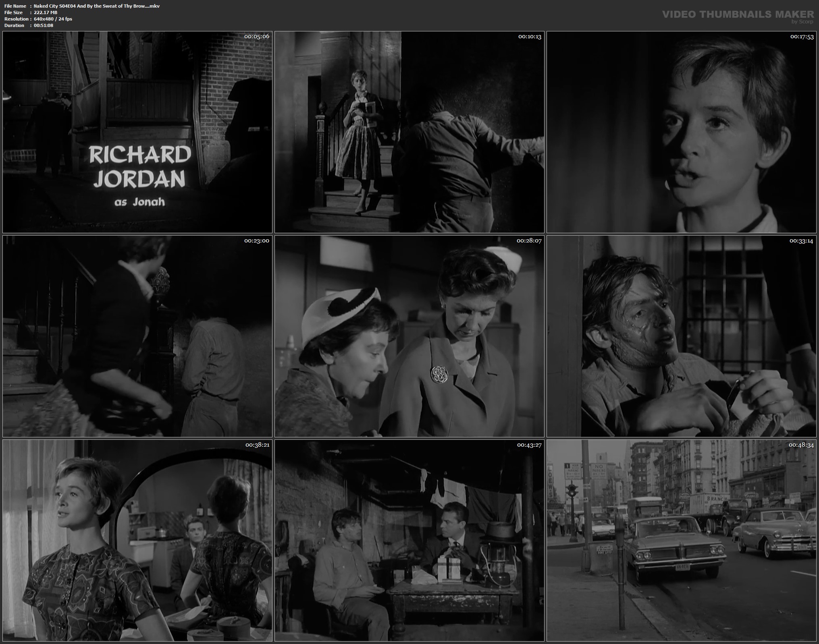Open the injured man thumbnail at 00:33:14
This screenshot has width=819, height=644.
681,336
